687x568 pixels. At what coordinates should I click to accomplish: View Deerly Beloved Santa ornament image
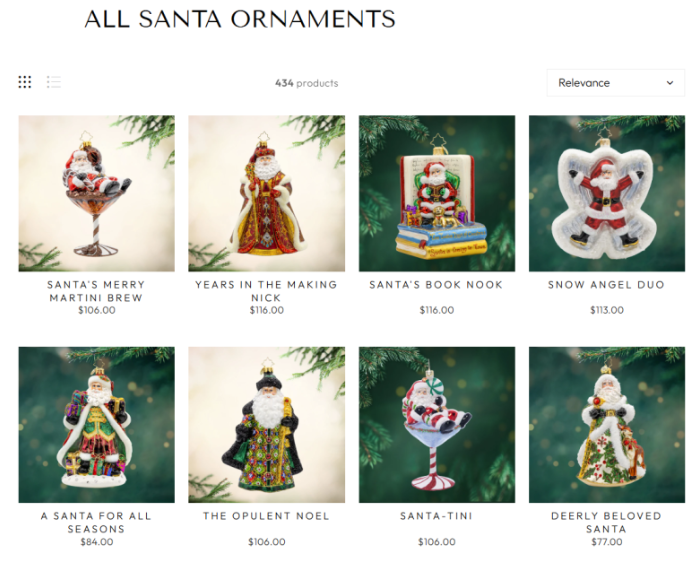click(607, 425)
